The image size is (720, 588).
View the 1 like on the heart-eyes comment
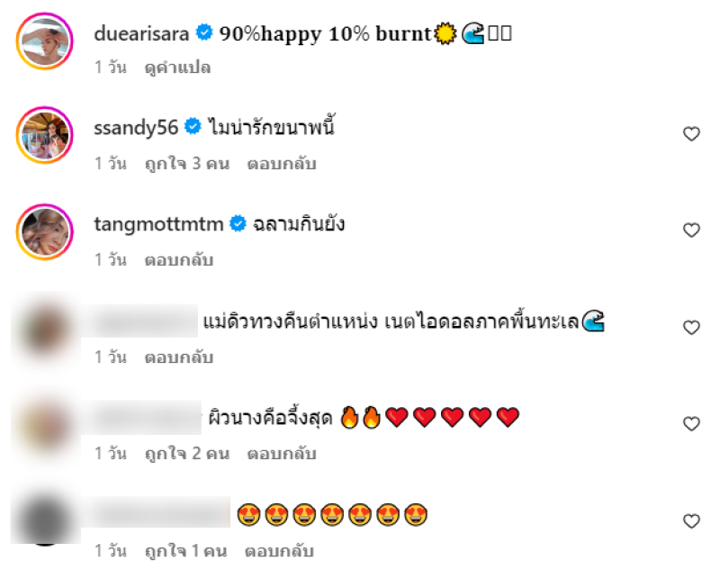coord(185,551)
